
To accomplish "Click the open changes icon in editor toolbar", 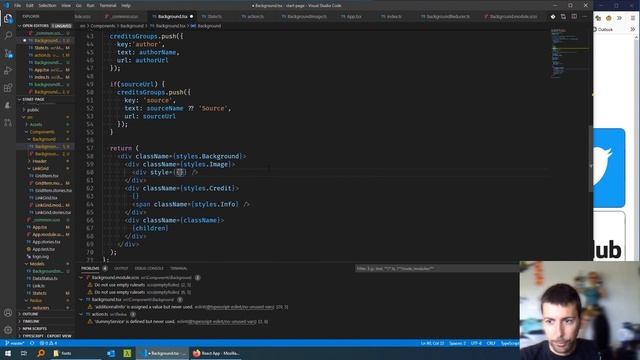I will pos(553,17).
